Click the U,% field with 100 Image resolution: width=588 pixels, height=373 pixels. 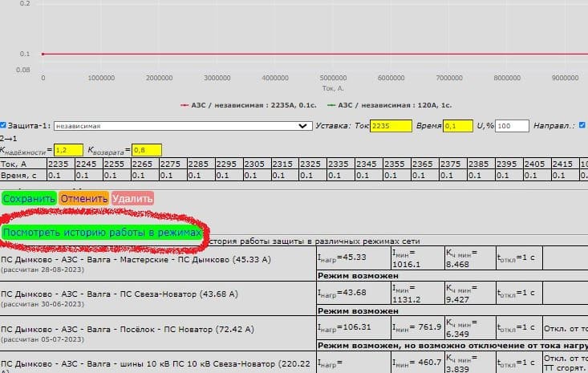pos(512,126)
